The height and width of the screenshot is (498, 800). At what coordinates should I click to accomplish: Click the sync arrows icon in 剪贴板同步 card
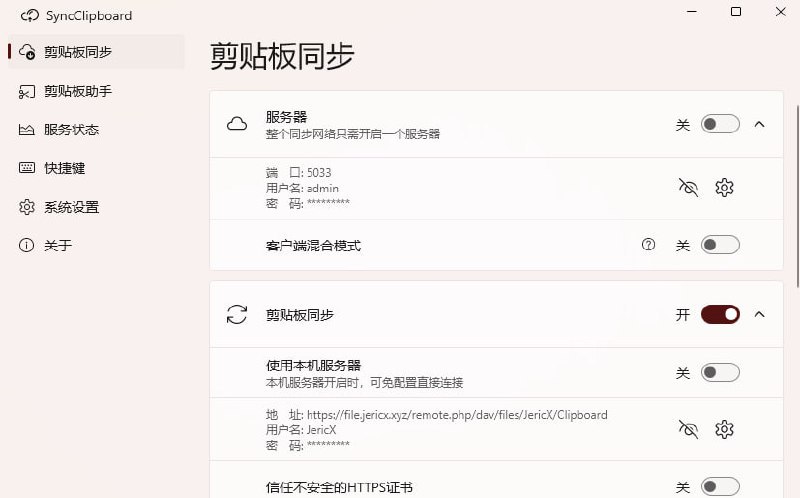point(237,314)
